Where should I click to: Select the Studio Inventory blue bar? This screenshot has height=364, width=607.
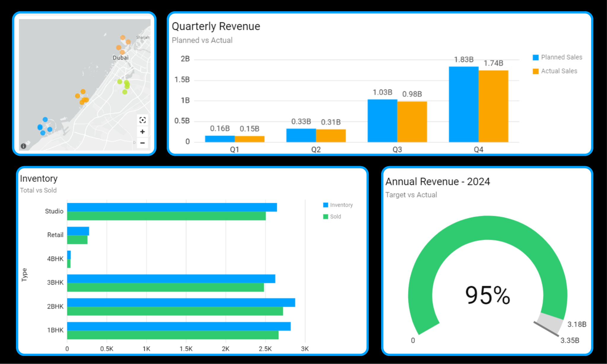tap(172, 207)
